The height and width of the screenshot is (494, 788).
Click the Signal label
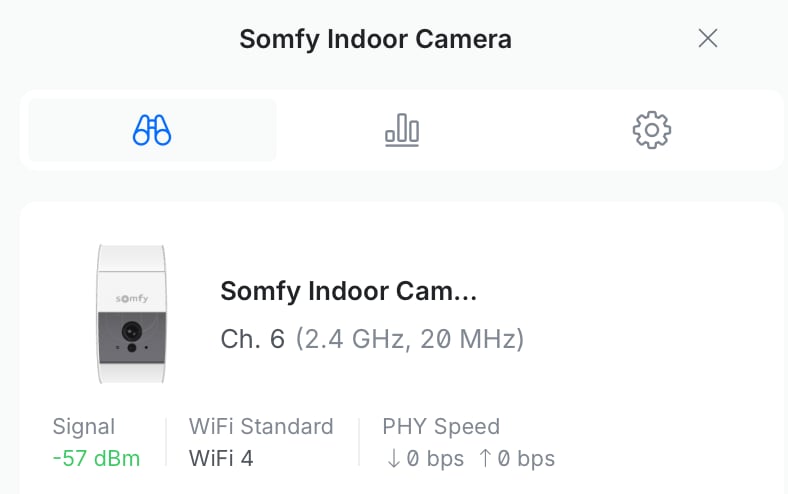click(x=84, y=427)
